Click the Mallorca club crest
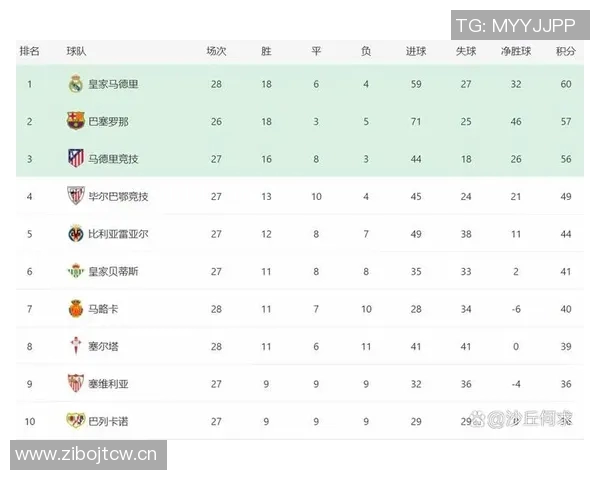This screenshot has height=480, width=600. click(75, 309)
